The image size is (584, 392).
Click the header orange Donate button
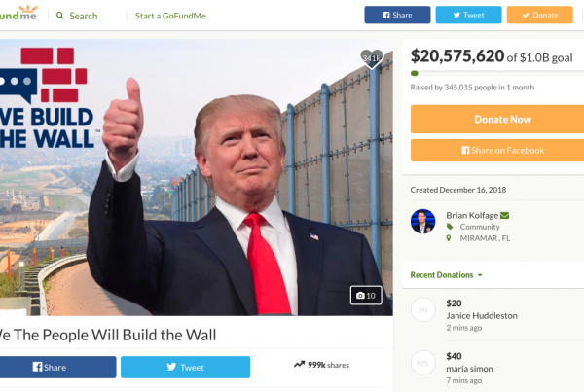click(539, 15)
